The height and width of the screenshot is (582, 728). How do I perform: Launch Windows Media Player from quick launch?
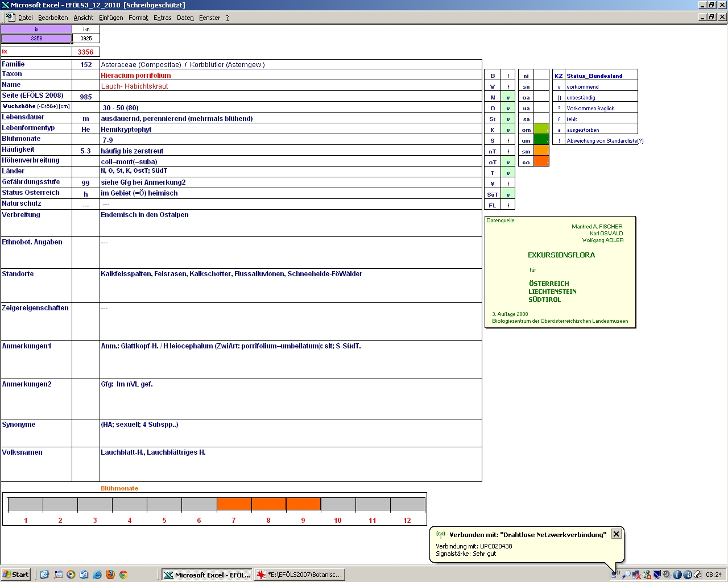(x=71, y=575)
